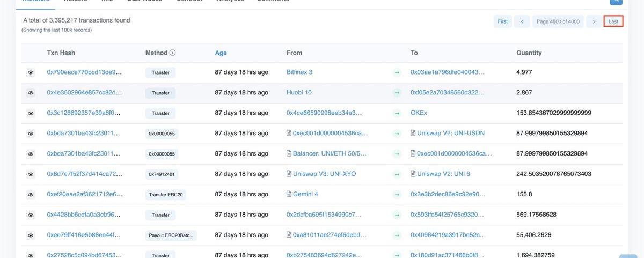Sort by the Age column header
644x258 pixels.
tap(221, 53)
